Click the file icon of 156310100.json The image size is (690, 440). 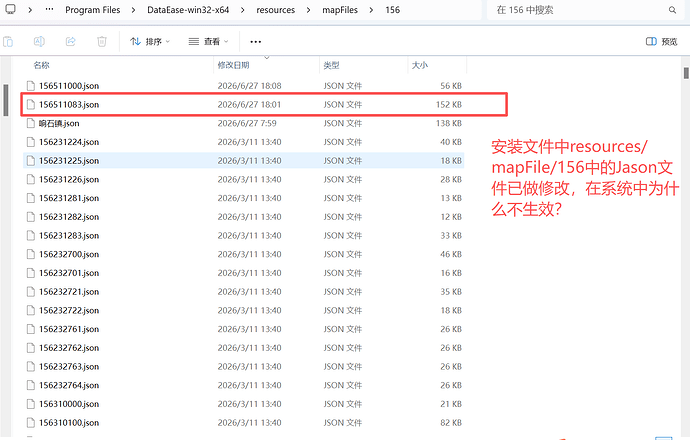pyautogui.click(x=30, y=422)
